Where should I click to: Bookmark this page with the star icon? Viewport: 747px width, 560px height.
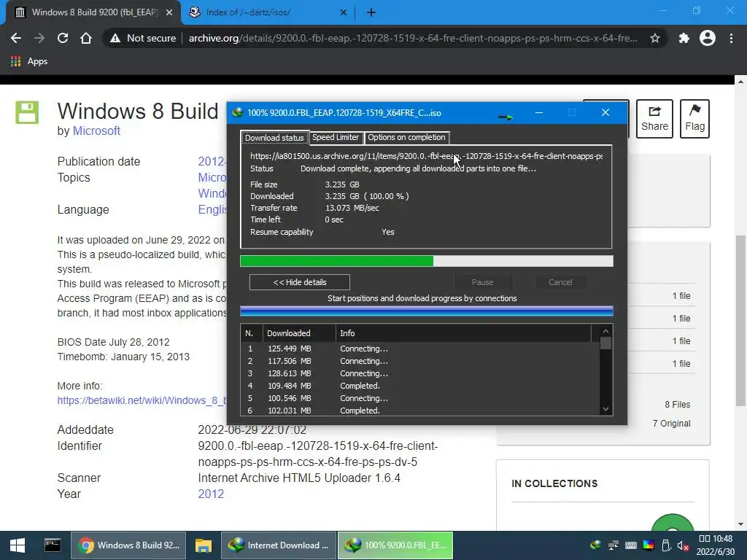click(x=655, y=38)
